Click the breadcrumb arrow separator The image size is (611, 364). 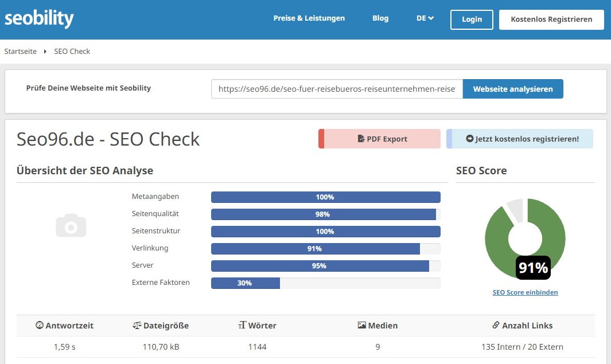(45, 52)
